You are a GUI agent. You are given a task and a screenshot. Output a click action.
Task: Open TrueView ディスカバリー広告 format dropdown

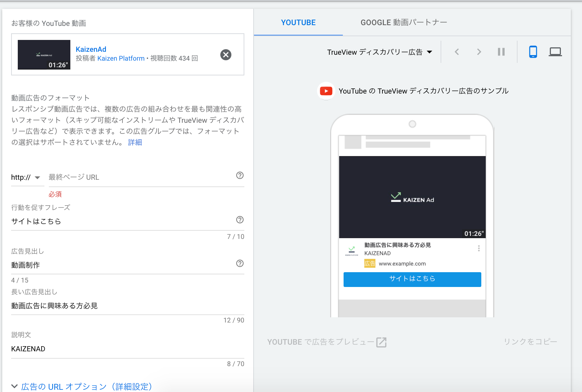point(379,52)
